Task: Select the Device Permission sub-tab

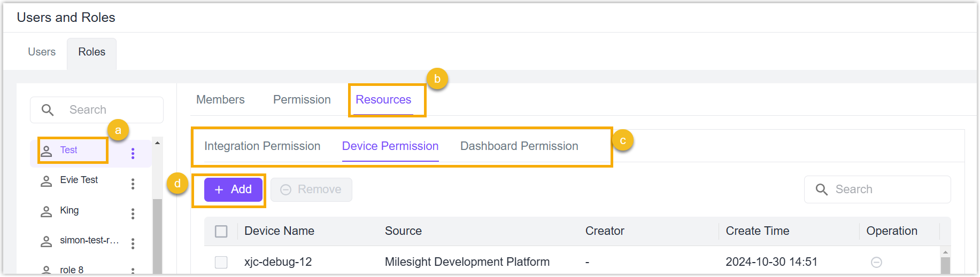Action: point(390,146)
